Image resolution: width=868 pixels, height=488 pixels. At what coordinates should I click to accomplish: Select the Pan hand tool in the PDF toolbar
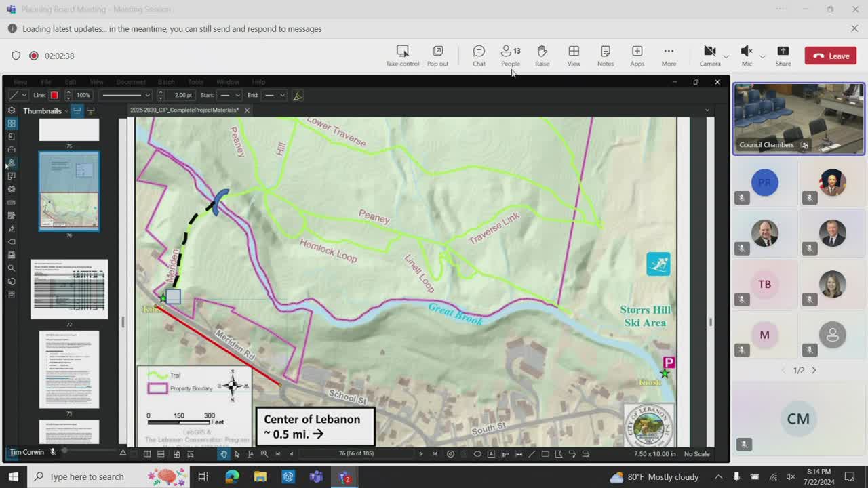[223, 454]
